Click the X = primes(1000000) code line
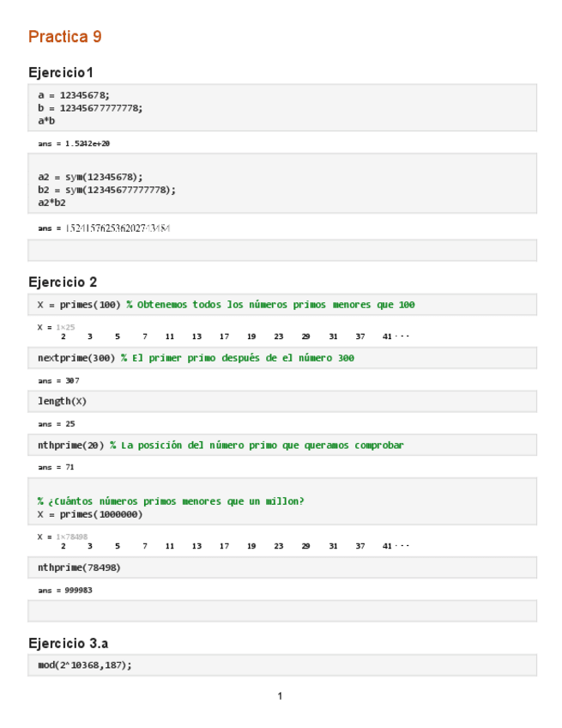 click(89, 514)
